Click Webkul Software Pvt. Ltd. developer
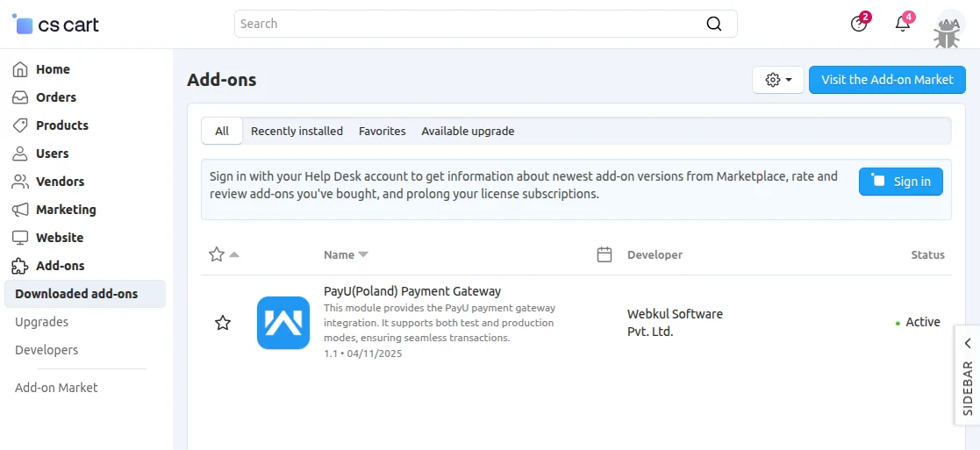 coord(675,323)
